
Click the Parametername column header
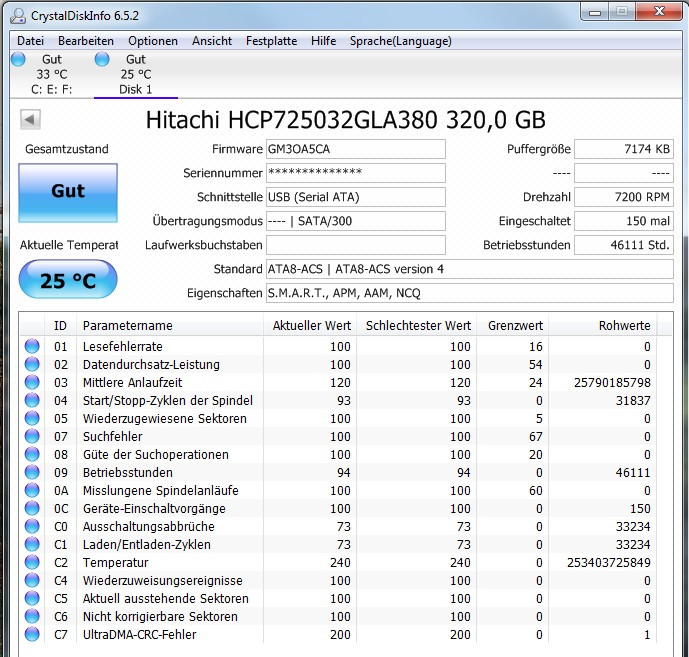point(170,326)
